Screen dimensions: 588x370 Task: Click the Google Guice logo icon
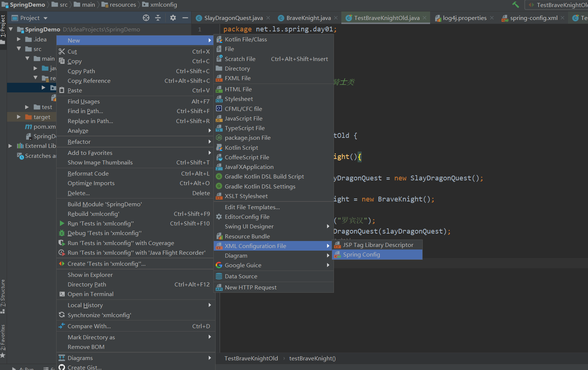click(219, 265)
